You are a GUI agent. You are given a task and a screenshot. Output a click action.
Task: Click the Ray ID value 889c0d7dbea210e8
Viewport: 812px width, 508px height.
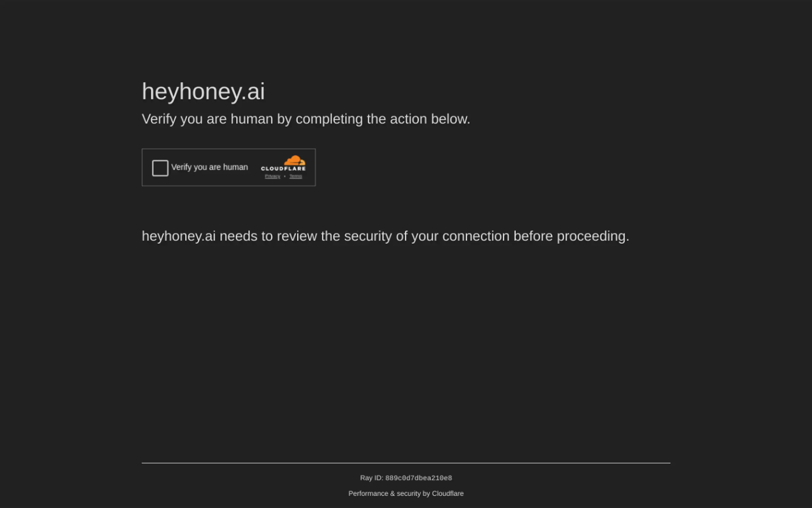click(418, 478)
